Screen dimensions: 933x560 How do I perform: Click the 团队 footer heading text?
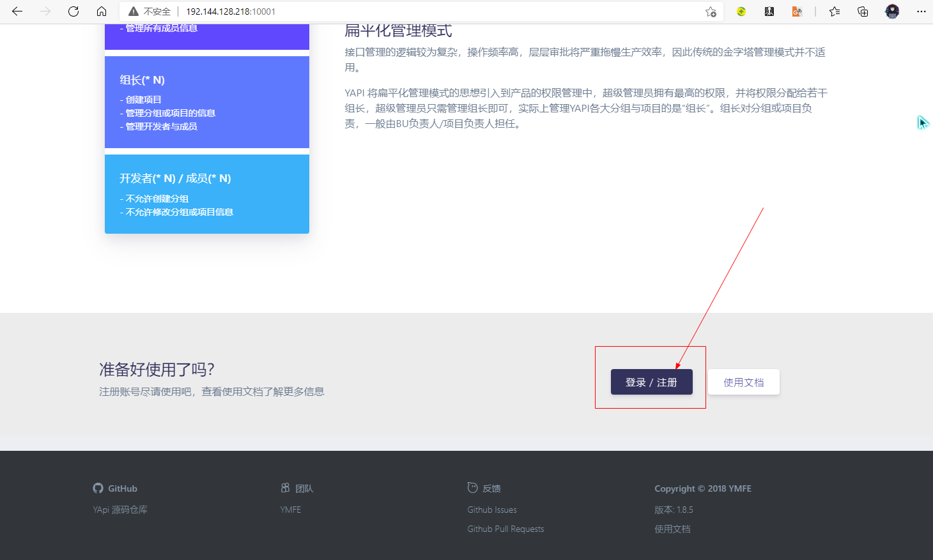click(x=304, y=488)
